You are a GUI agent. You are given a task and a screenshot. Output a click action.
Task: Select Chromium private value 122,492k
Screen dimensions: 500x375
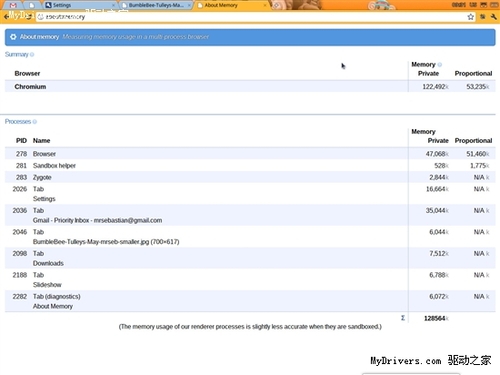[x=435, y=87]
